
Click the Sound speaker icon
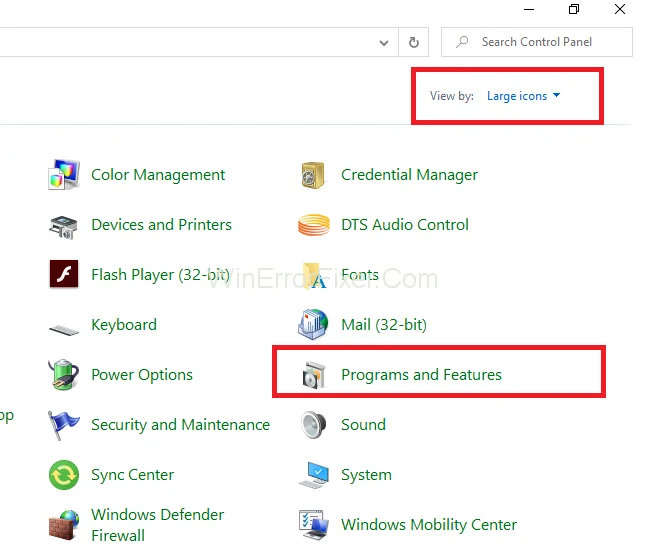[313, 425]
